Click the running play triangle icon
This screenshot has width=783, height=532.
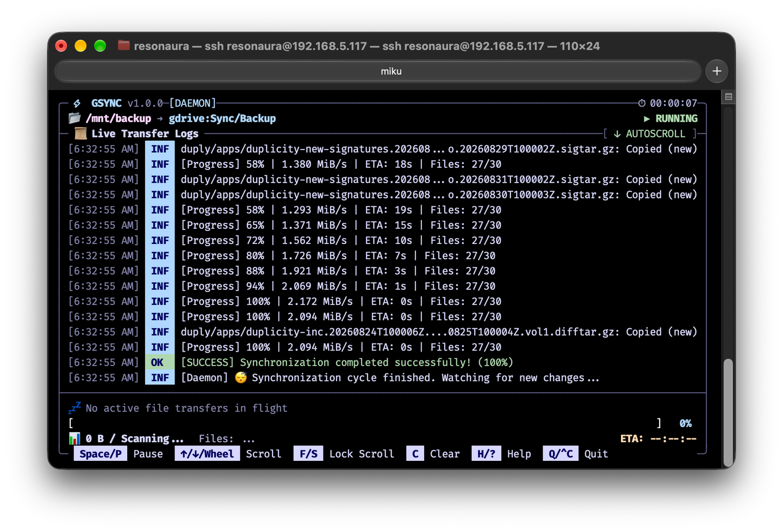[647, 118]
